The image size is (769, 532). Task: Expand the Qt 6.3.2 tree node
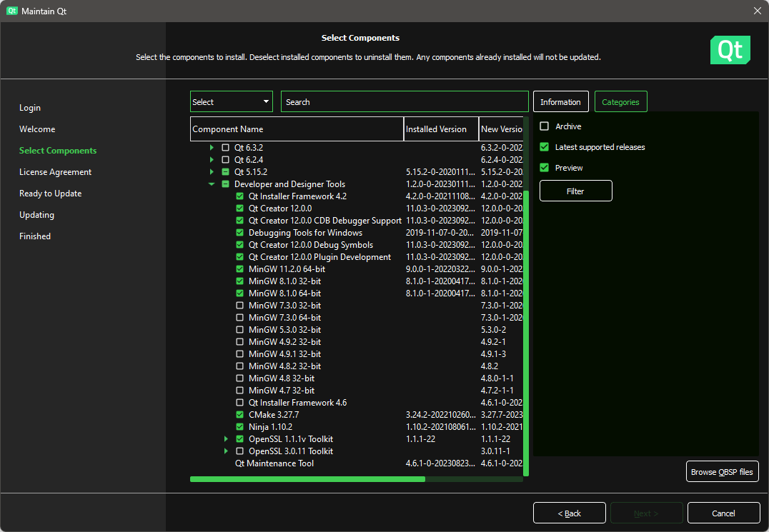[212, 147]
